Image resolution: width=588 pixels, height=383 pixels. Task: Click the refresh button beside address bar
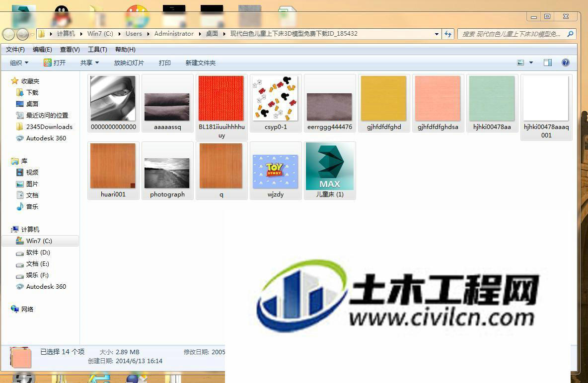point(448,34)
